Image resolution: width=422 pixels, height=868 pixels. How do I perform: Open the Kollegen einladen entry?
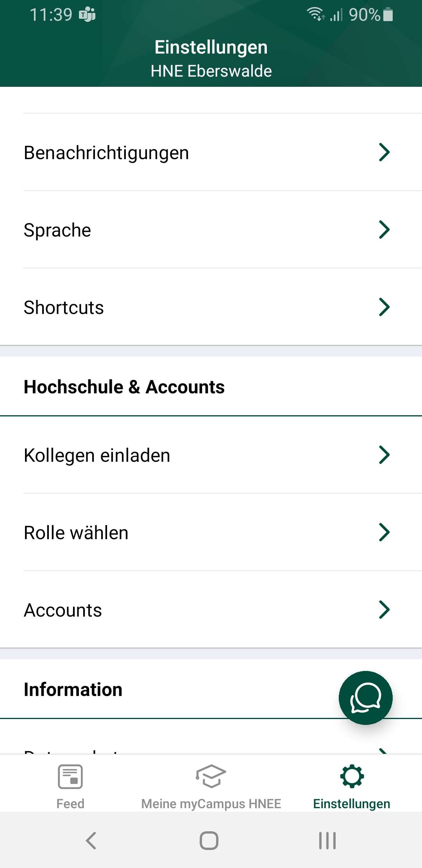click(97, 456)
